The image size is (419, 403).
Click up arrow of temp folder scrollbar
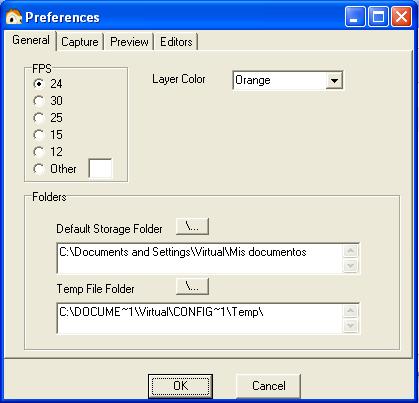351,311
